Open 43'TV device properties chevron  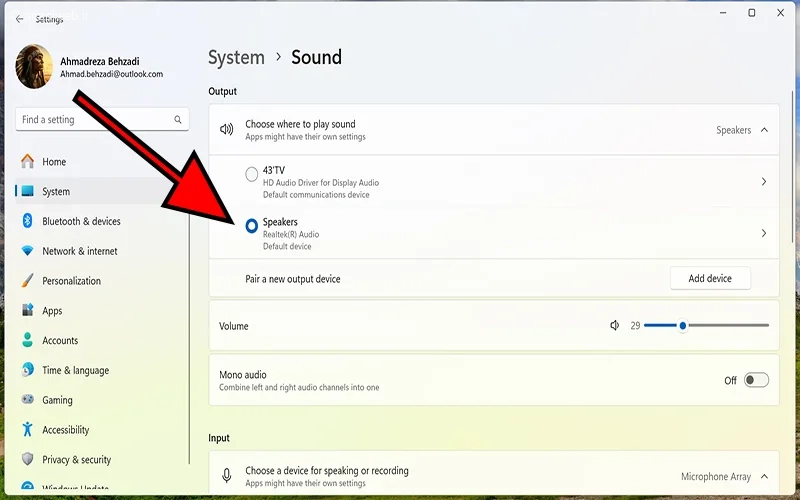click(764, 182)
